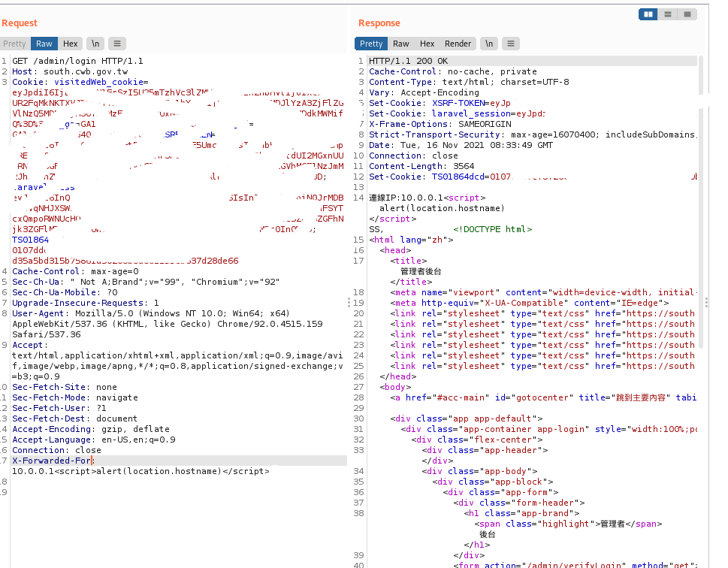
Task: Click '<!DOCTYPE html>' in Response
Action: (x=493, y=229)
